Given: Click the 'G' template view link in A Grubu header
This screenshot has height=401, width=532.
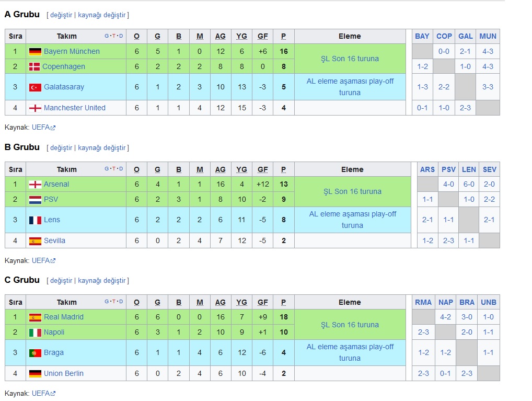Looking at the screenshot, I should point(107,36).
